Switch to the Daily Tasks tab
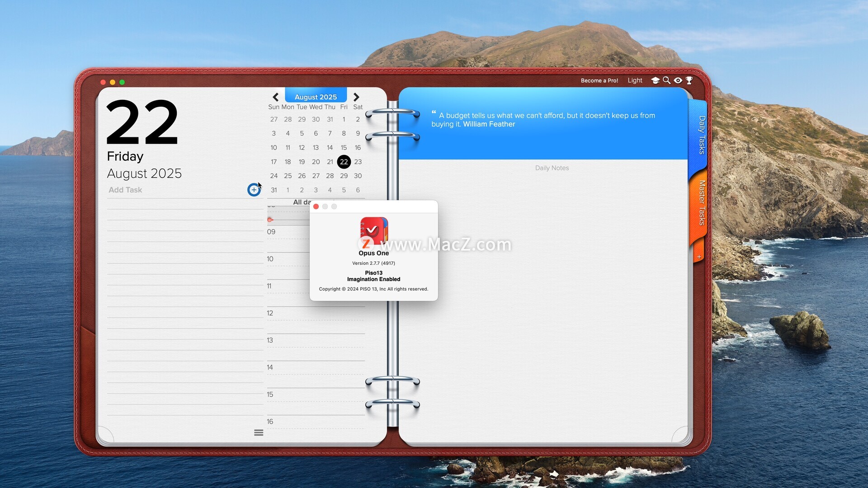The width and height of the screenshot is (868, 488). (x=701, y=135)
